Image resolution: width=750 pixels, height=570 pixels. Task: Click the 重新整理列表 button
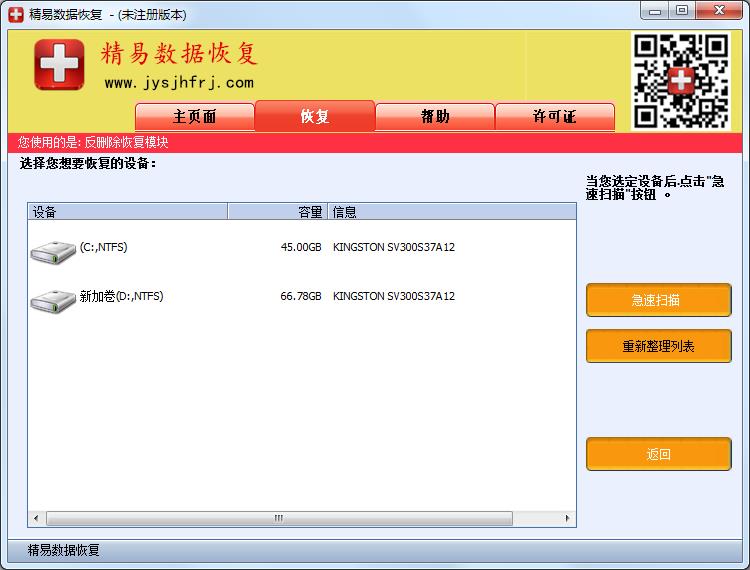pyautogui.click(x=658, y=347)
